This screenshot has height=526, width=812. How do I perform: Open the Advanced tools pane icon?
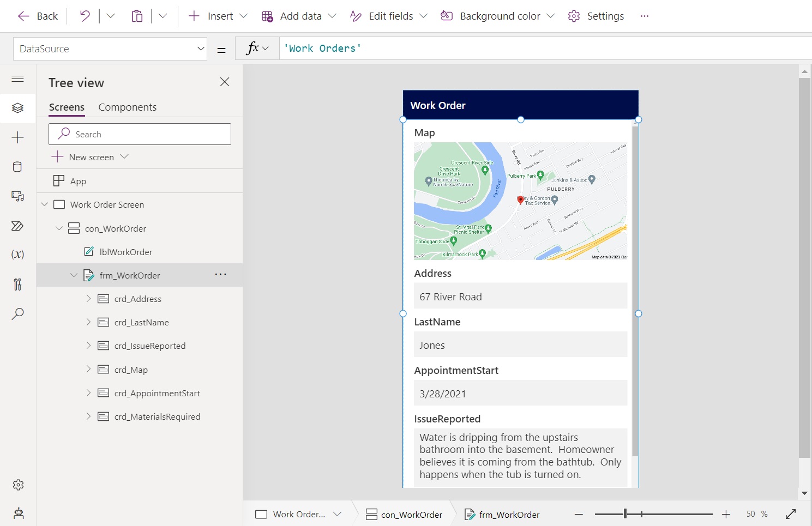click(x=17, y=284)
